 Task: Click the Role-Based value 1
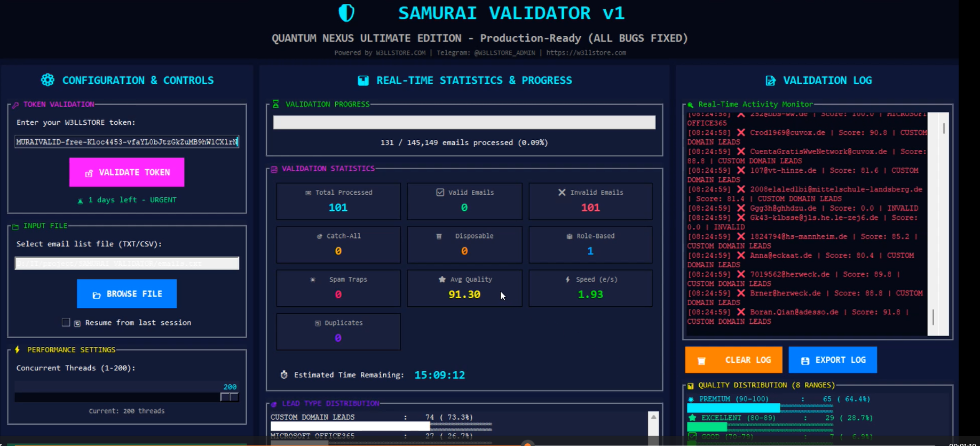click(x=590, y=251)
